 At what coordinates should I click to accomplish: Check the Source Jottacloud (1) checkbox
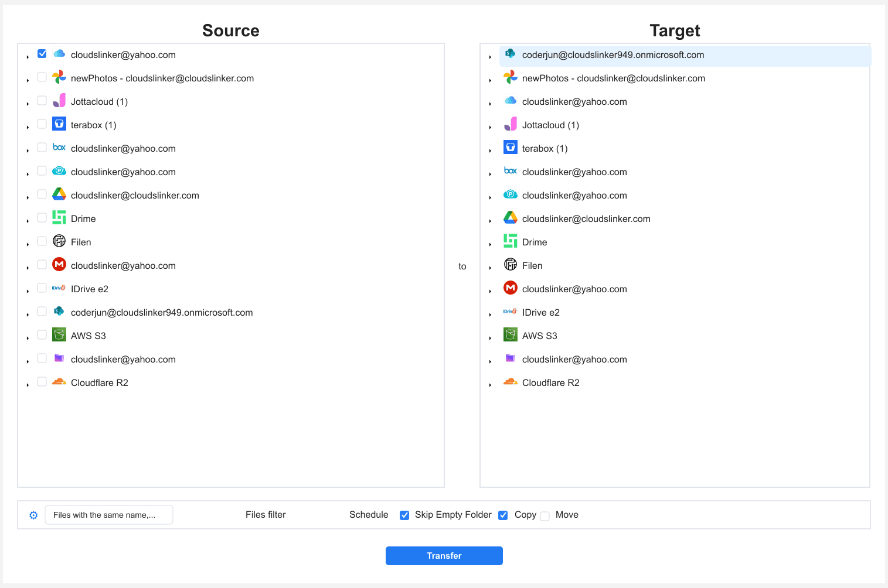(x=42, y=100)
